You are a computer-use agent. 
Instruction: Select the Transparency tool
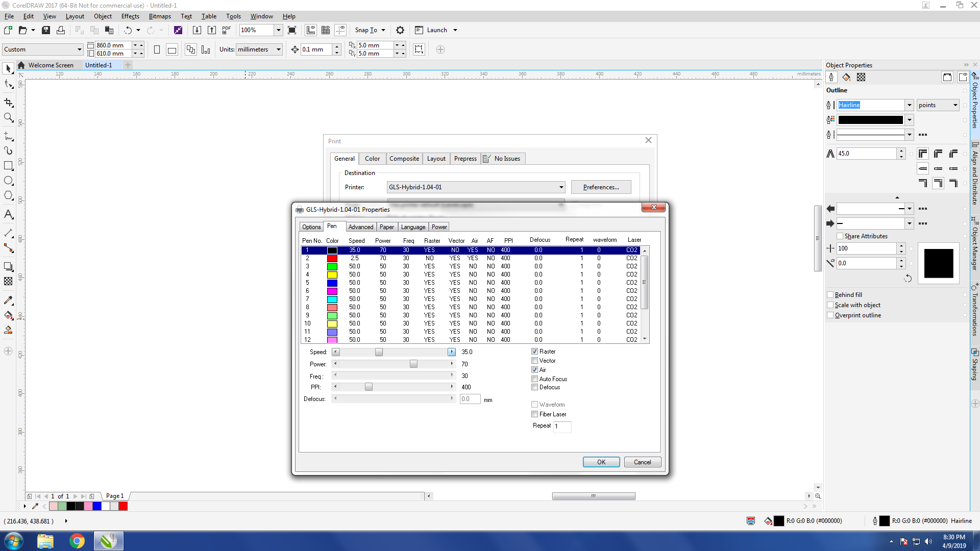[8, 281]
